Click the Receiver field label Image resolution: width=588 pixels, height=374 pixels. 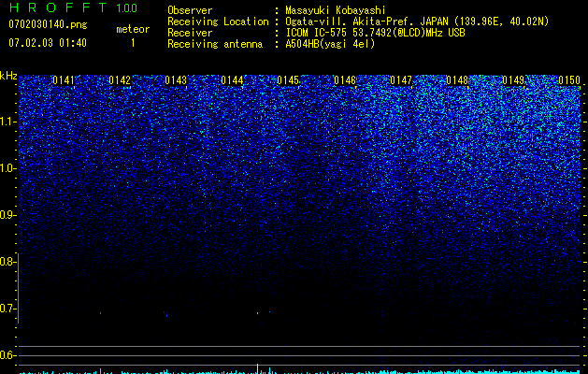pyautogui.click(x=190, y=33)
